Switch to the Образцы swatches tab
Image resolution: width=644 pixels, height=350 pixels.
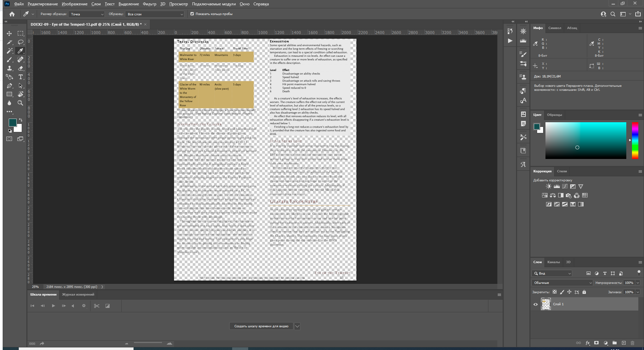(554, 115)
